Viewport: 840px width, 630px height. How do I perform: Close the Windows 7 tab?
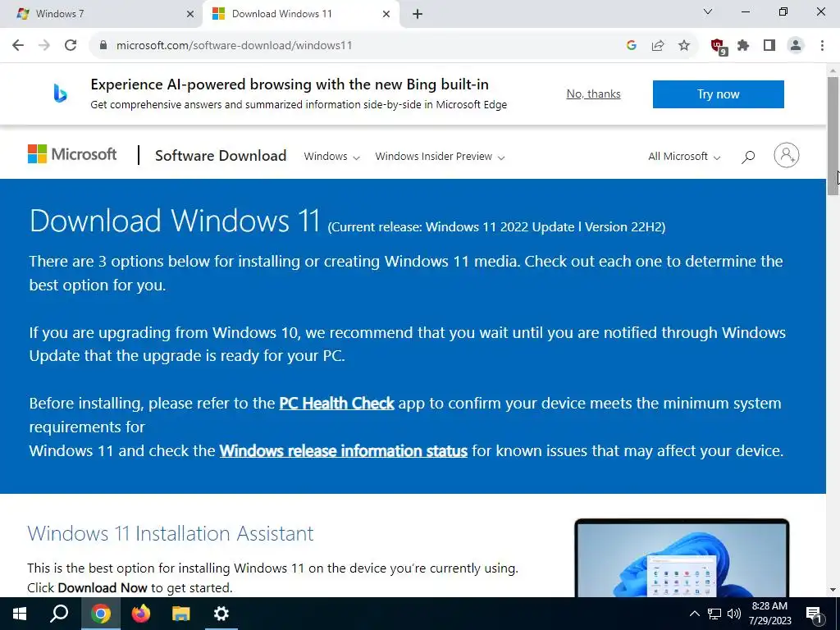coord(190,15)
